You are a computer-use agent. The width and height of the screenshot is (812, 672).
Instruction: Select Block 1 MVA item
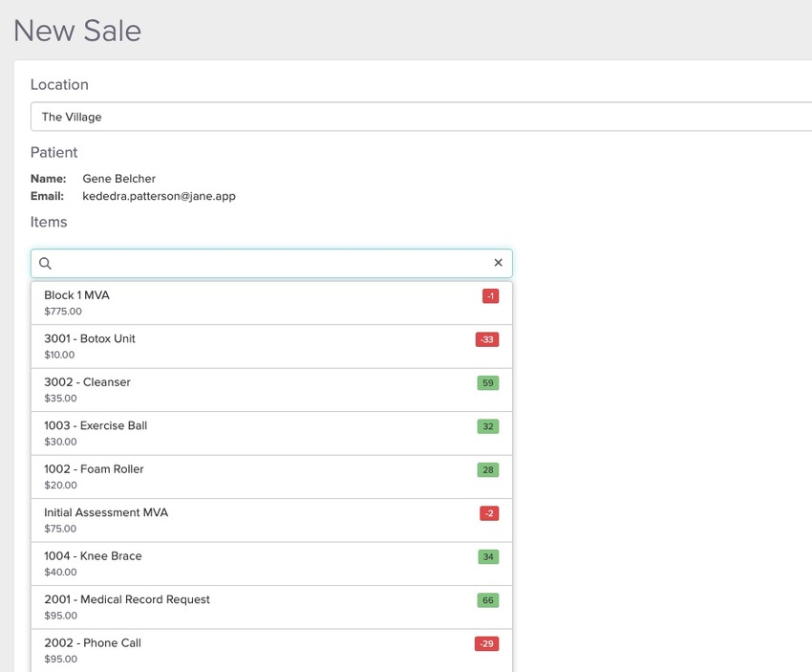pyautogui.click(x=271, y=303)
